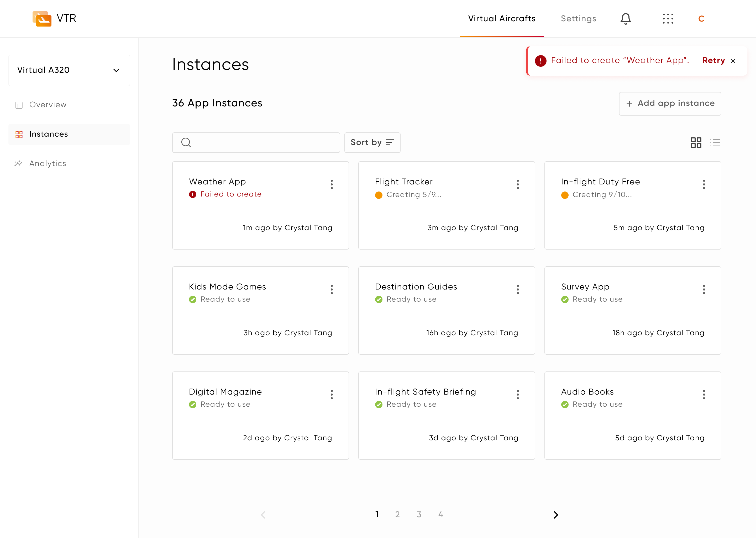
Task: Switch to the Virtual Aircrafts tab
Action: (x=501, y=19)
